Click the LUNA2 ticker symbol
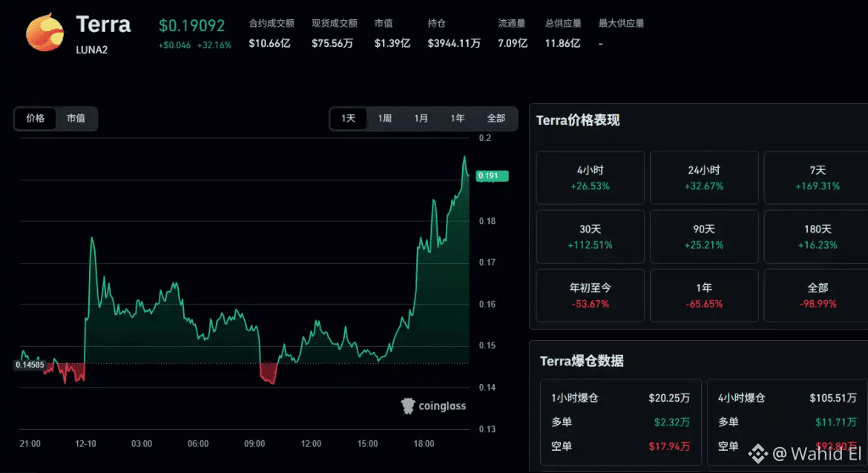Viewport: 868px width, 473px height. pos(92,50)
